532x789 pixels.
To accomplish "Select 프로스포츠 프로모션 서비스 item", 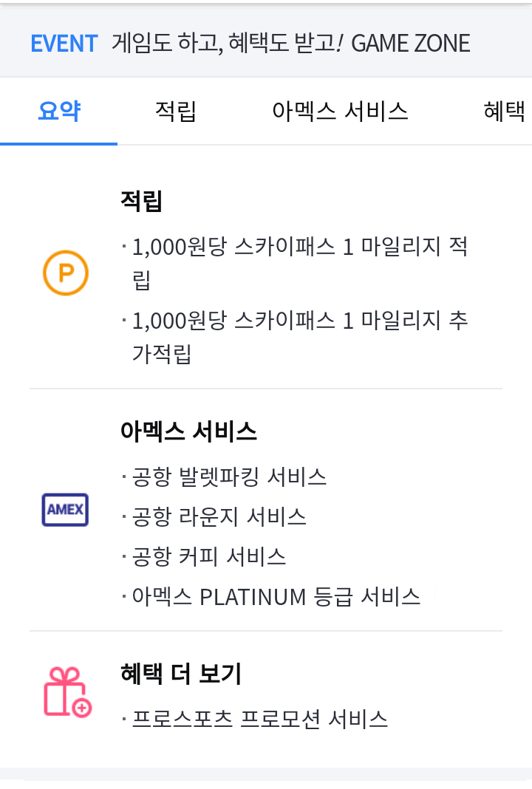I will click(255, 719).
